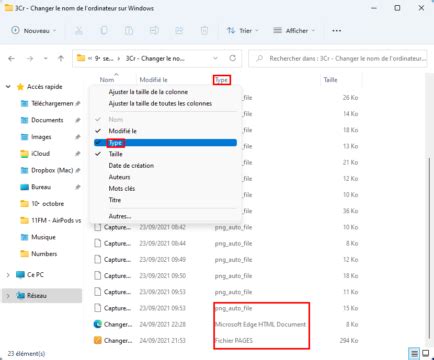The height and width of the screenshot is (360, 434).
Task: Open Images folder in sidebar
Action: [x=36, y=137]
